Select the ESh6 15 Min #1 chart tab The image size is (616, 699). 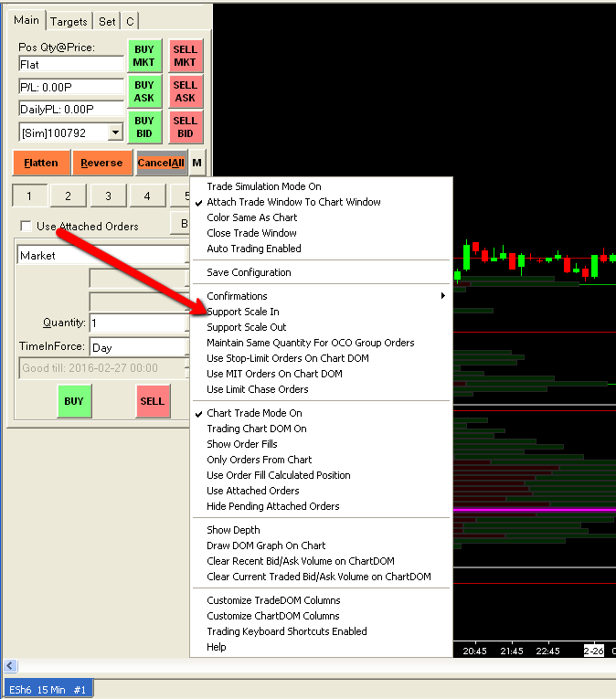point(48,690)
